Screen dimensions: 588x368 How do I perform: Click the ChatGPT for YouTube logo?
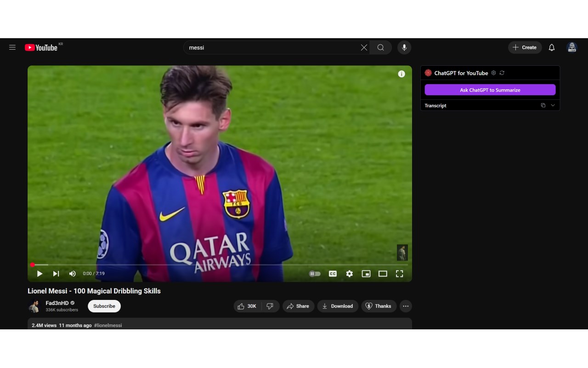pyautogui.click(x=428, y=73)
